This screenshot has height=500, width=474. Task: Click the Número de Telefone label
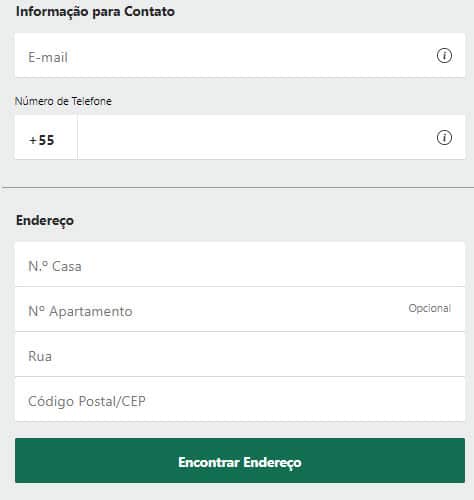point(63,101)
